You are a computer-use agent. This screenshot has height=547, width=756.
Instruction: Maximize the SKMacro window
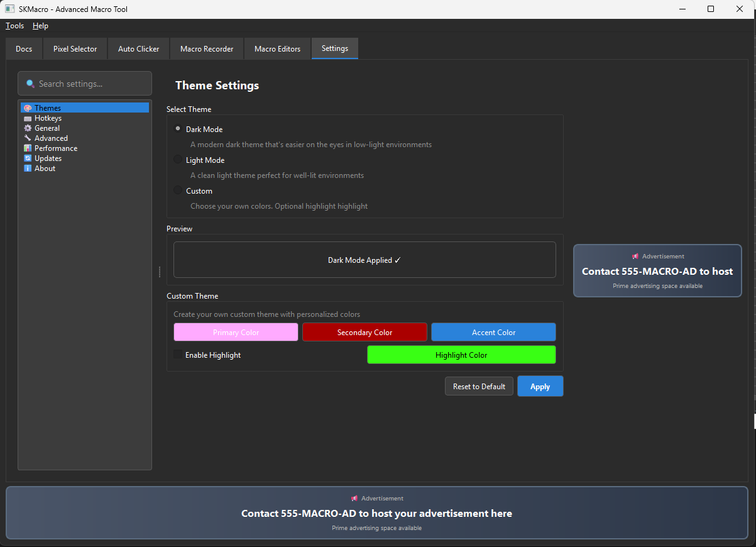tap(711, 9)
